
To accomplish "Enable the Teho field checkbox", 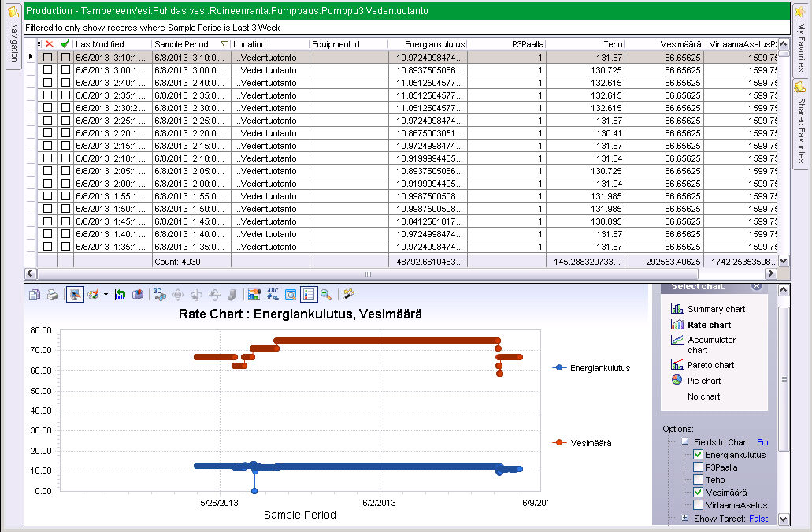I will (698, 480).
